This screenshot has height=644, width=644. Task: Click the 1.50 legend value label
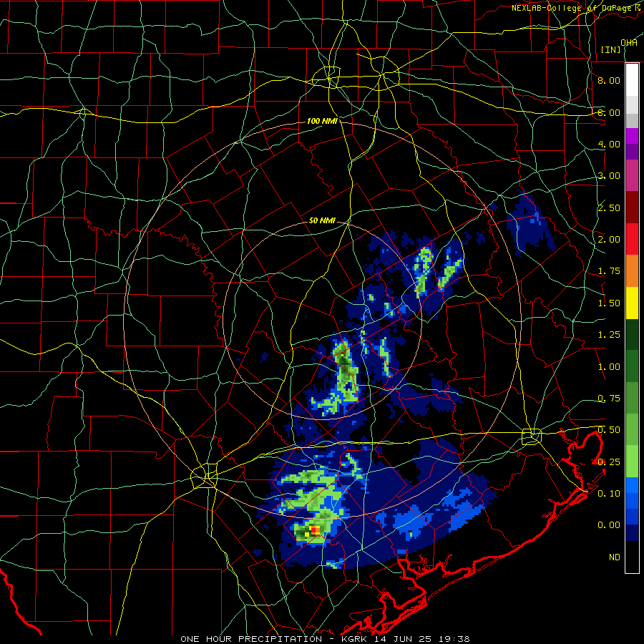tap(609, 303)
